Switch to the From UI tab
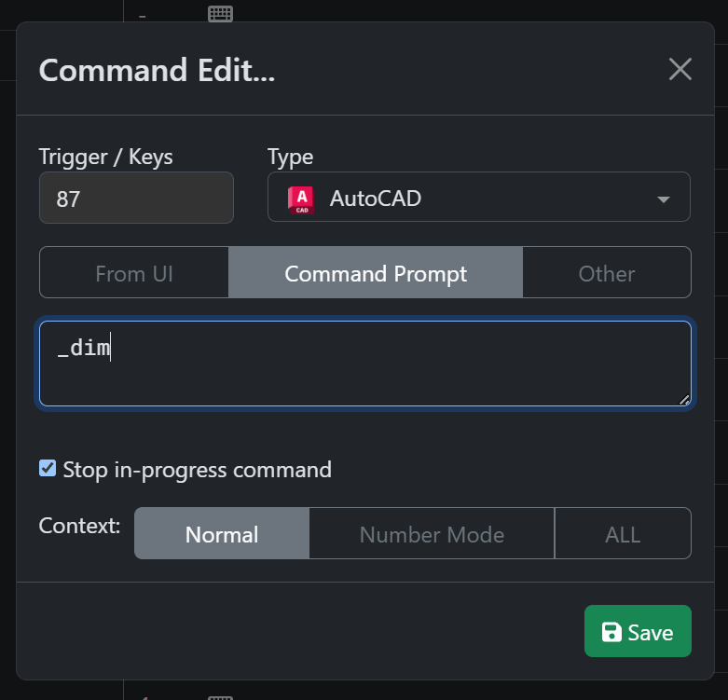 [134, 273]
